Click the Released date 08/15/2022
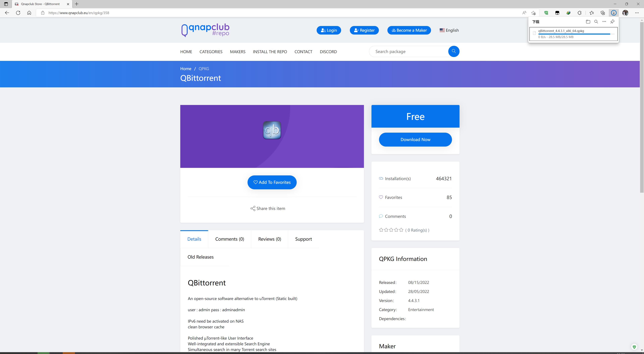644x354 pixels. pyautogui.click(x=418, y=283)
